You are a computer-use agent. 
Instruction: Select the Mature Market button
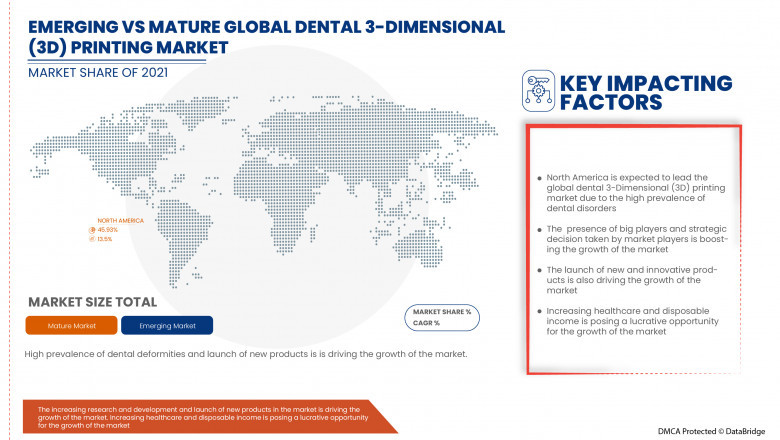tap(70, 325)
